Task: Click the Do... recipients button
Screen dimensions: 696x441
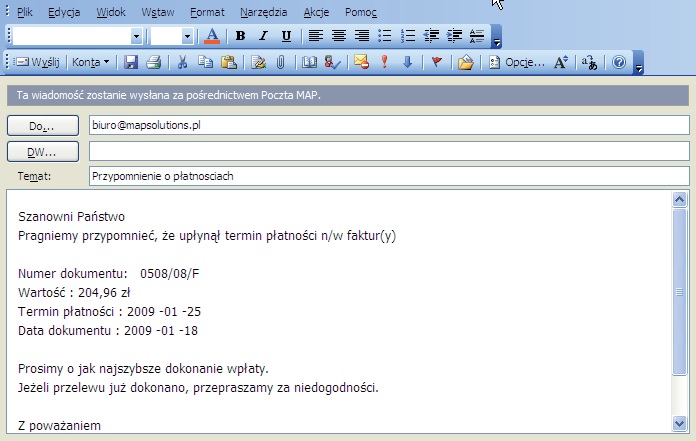Action: pos(44,126)
